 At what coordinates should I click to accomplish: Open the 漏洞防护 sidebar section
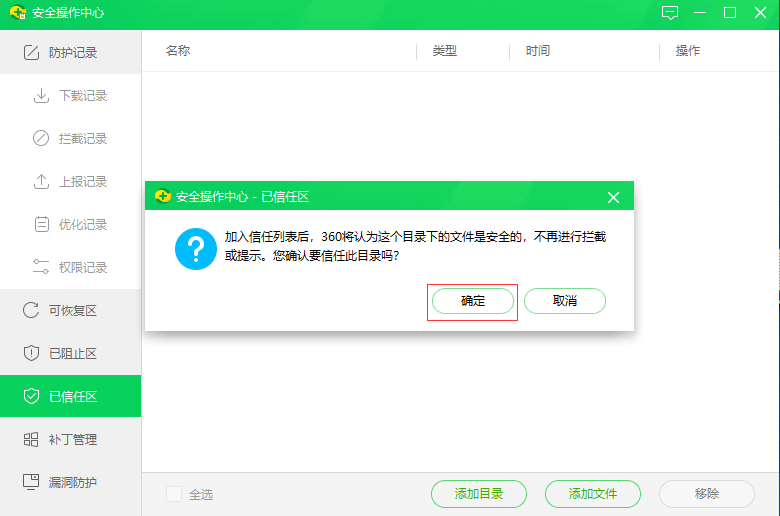click(70, 483)
